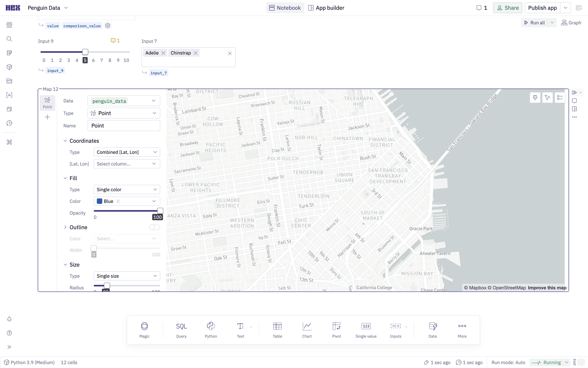Click the HEX logo
This screenshot has height=368, width=588.
click(x=13, y=8)
